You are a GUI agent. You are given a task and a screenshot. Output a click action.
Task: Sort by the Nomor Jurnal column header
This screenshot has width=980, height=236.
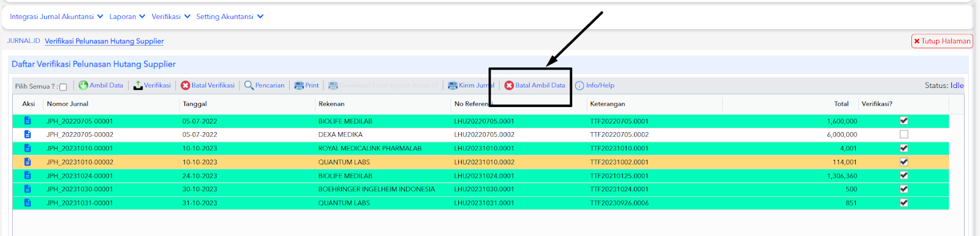point(67,104)
